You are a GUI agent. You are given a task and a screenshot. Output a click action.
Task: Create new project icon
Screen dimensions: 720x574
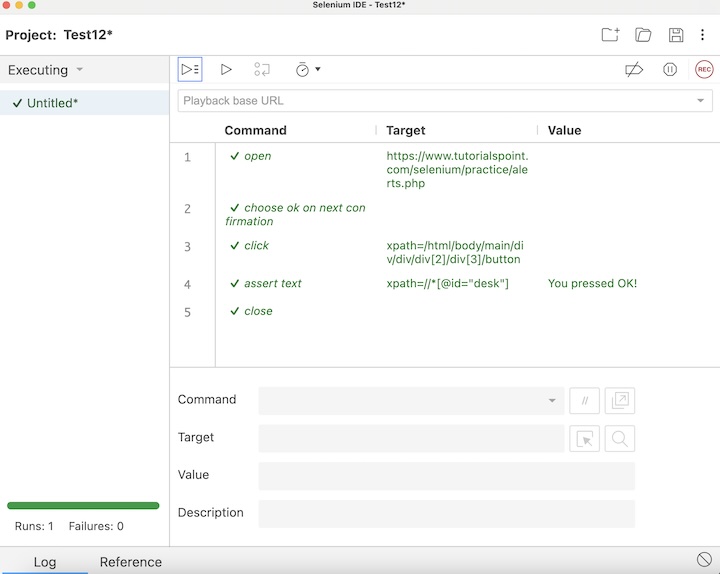click(x=610, y=35)
